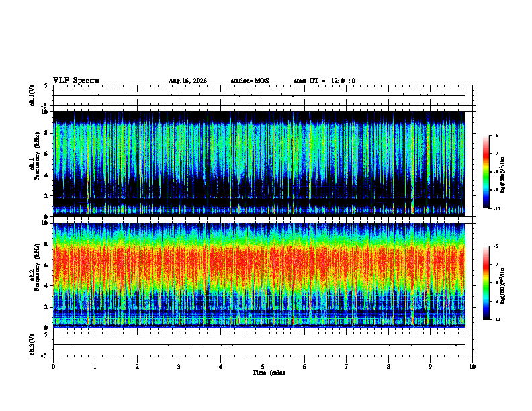Screen dimensions: 532x411
Task: Click the time axis tick label "9"
Action: (x=430, y=367)
